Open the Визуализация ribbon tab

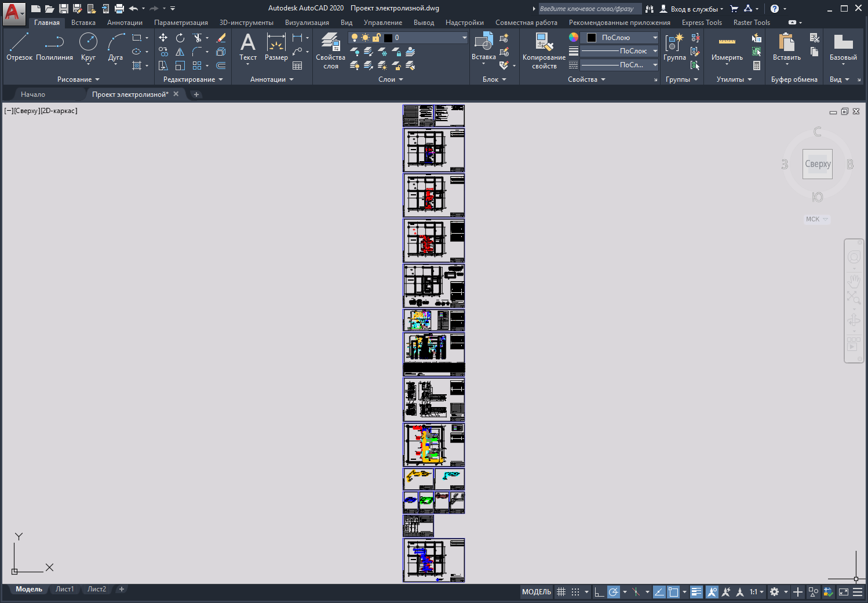coord(307,23)
